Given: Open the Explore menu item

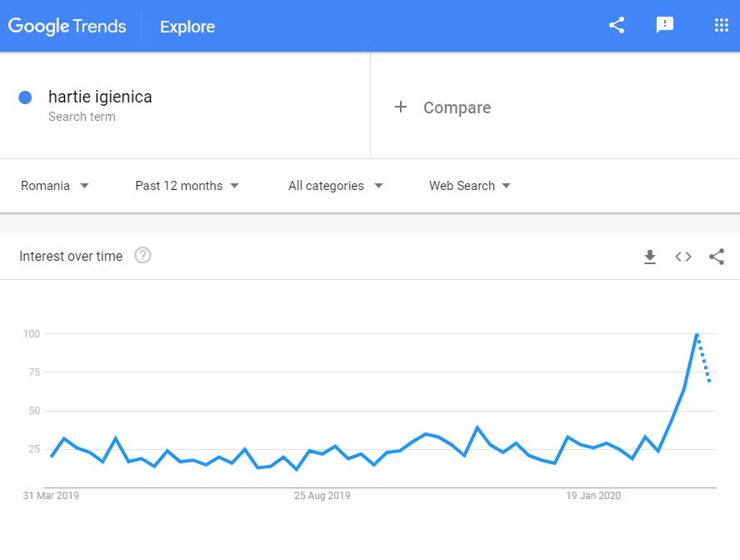Looking at the screenshot, I should pos(187,27).
